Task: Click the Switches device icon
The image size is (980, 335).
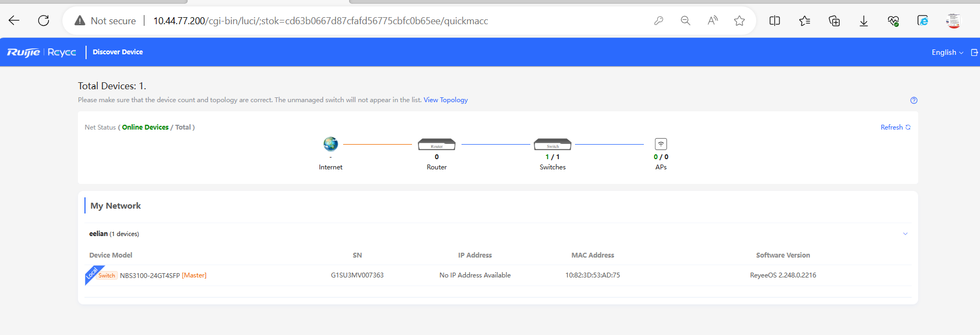Action: tap(552, 144)
